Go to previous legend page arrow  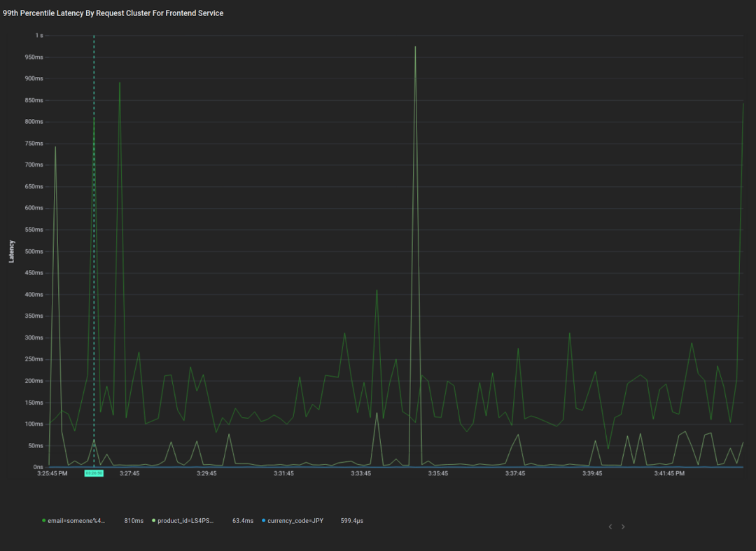610,526
